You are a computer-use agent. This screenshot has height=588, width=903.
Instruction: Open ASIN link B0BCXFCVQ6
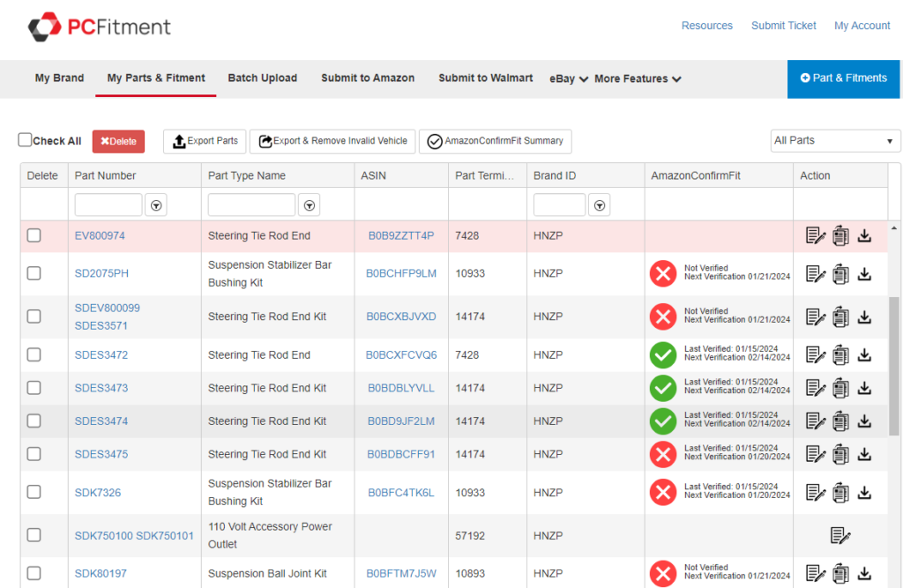[x=401, y=355]
